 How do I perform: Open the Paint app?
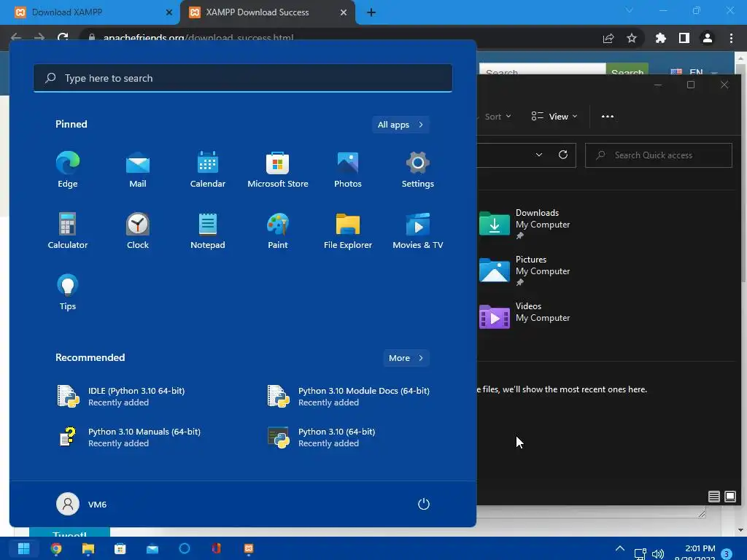tap(278, 231)
